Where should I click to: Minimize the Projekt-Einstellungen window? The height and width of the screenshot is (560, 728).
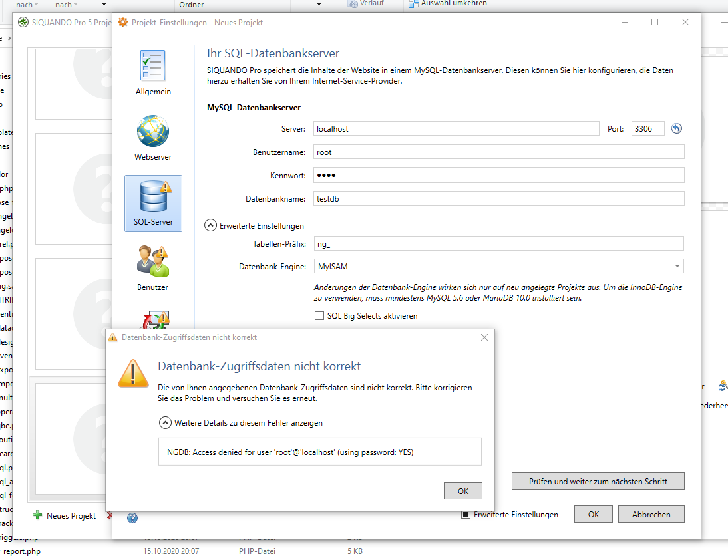click(625, 22)
